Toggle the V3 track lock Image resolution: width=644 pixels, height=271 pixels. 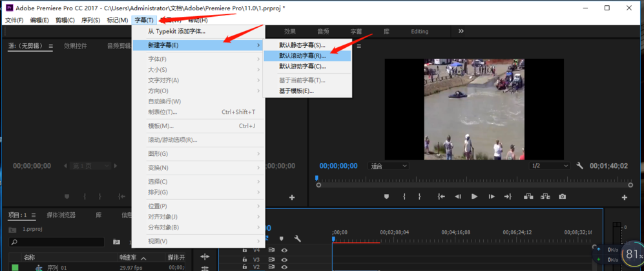coord(245,259)
